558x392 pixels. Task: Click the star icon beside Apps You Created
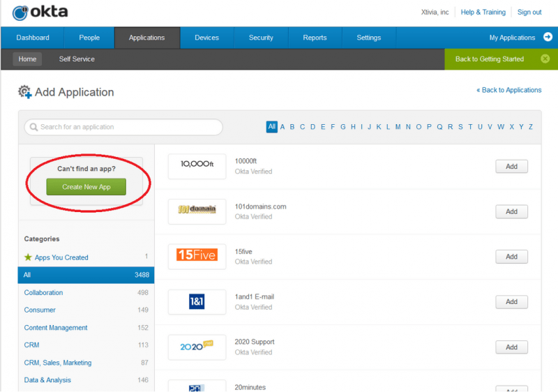[28, 257]
